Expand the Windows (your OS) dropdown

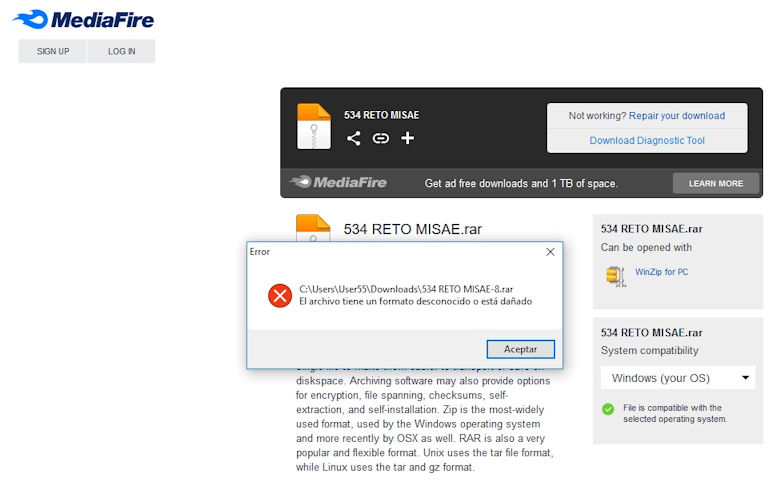(x=677, y=378)
